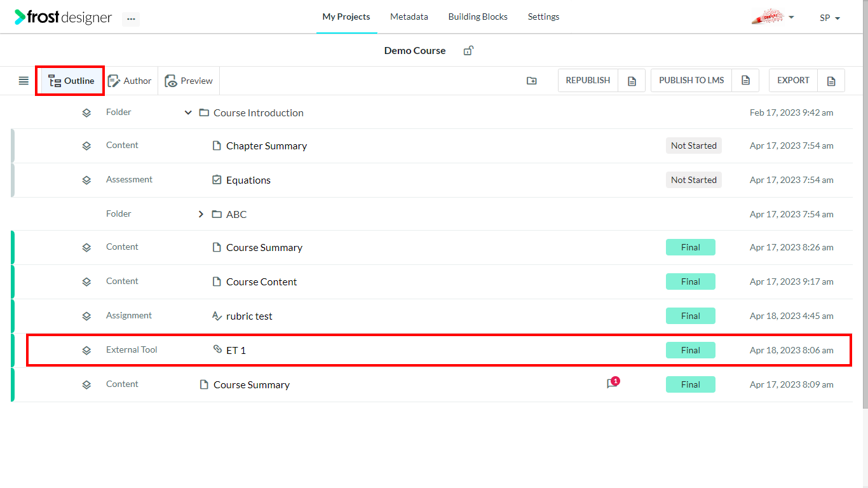Viewport: 868px width, 488px height.
Task: Open the document icon next to EXPORT
Action: pos(831,81)
